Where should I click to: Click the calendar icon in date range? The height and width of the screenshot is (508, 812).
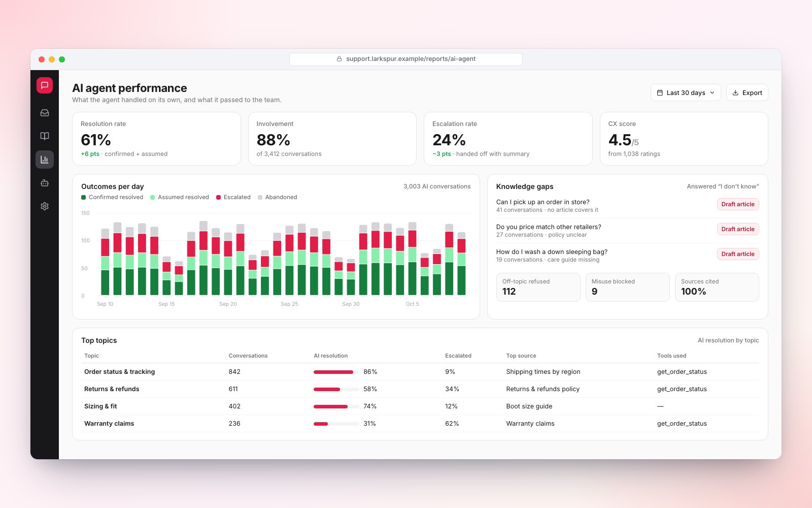click(660, 93)
